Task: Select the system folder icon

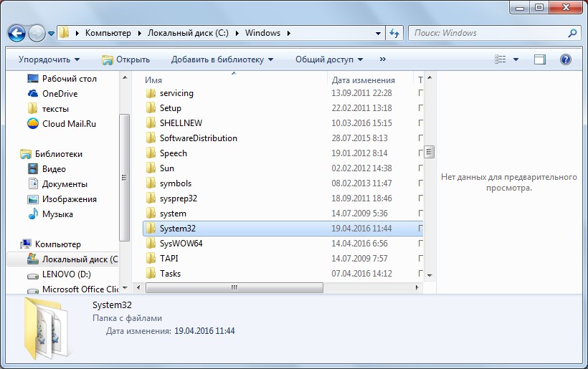Action: 151,213
